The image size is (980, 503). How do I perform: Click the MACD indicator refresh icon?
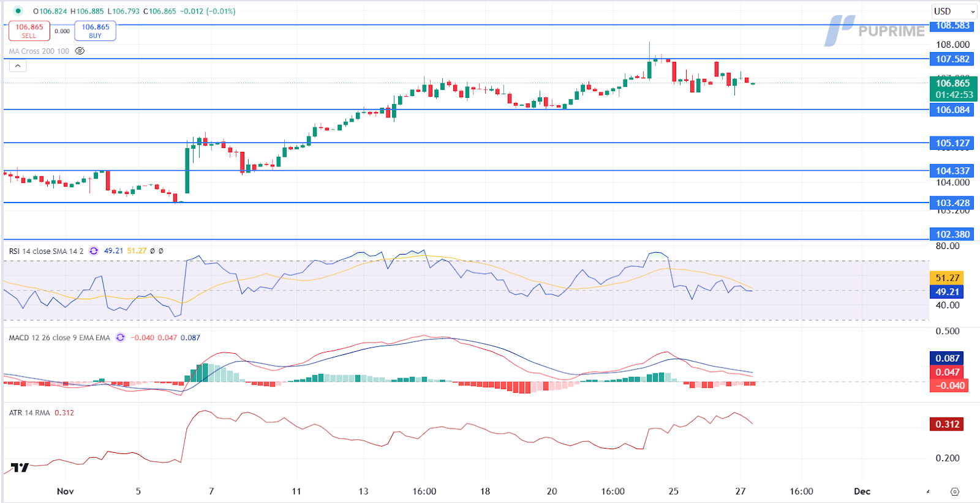(120, 337)
